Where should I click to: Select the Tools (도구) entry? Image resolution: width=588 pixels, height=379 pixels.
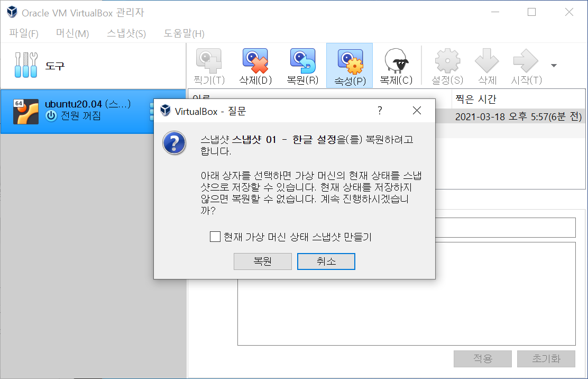(x=93, y=66)
